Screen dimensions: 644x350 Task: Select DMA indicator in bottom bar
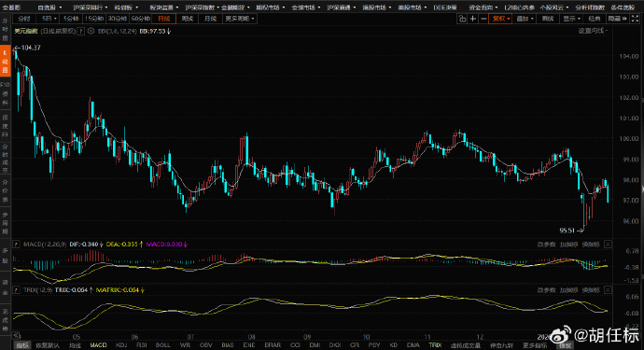click(413, 345)
